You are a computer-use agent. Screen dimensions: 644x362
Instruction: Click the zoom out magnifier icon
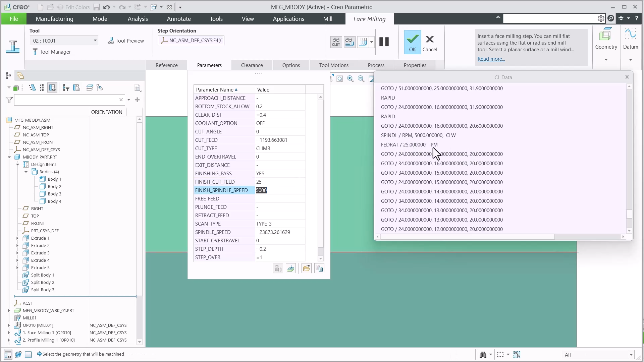click(361, 79)
